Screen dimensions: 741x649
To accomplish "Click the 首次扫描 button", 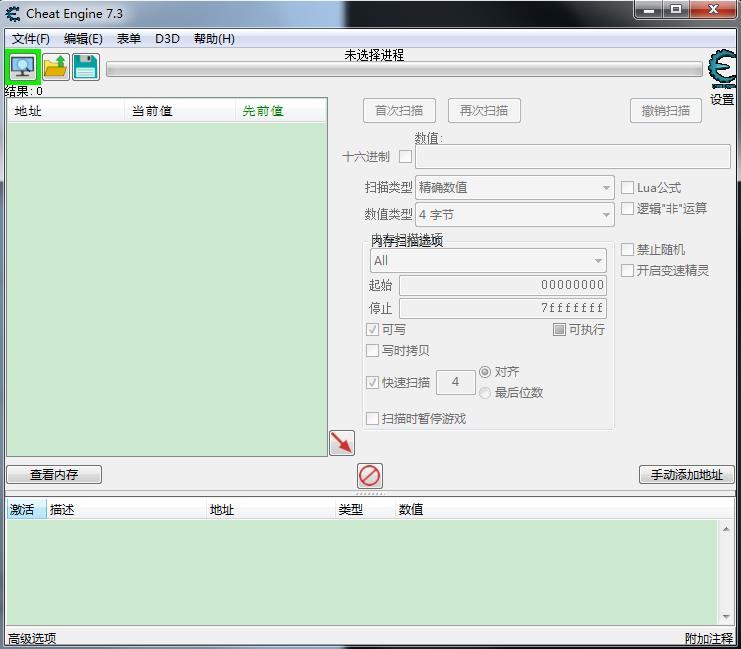I will pos(399,111).
